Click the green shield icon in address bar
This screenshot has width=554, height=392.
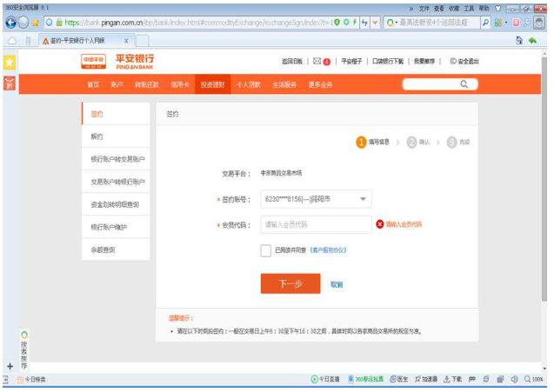pyautogui.click(x=337, y=23)
